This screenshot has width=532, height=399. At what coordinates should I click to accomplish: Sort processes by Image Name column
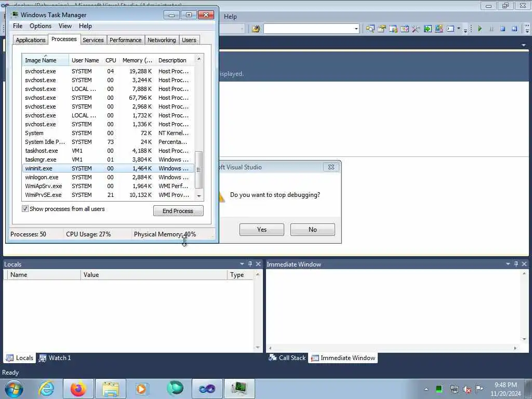(46, 60)
